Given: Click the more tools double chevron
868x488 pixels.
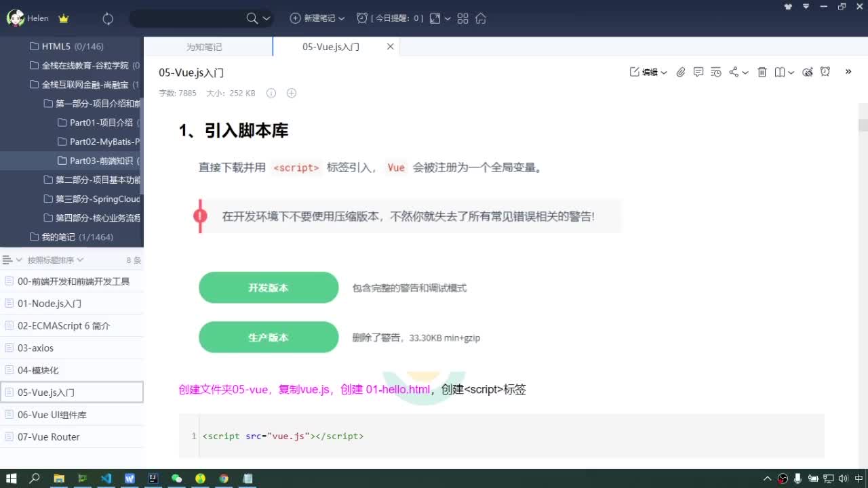Looking at the screenshot, I should coord(848,71).
